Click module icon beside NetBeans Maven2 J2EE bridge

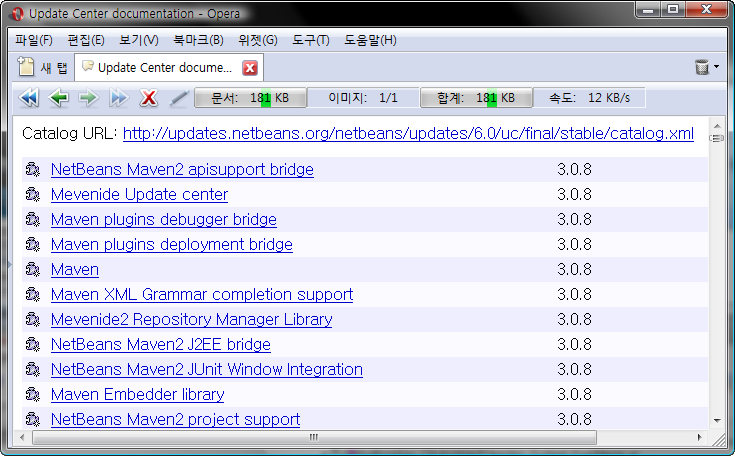33,344
